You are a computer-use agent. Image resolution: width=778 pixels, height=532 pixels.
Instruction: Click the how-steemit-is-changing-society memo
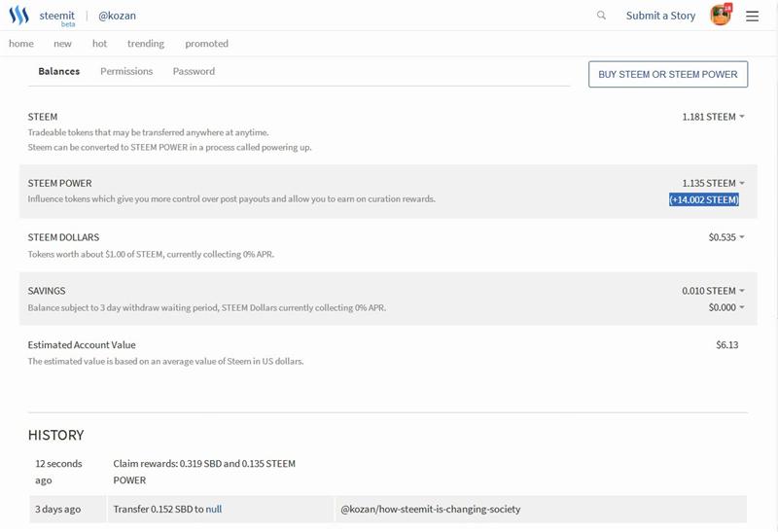pyautogui.click(x=431, y=510)
